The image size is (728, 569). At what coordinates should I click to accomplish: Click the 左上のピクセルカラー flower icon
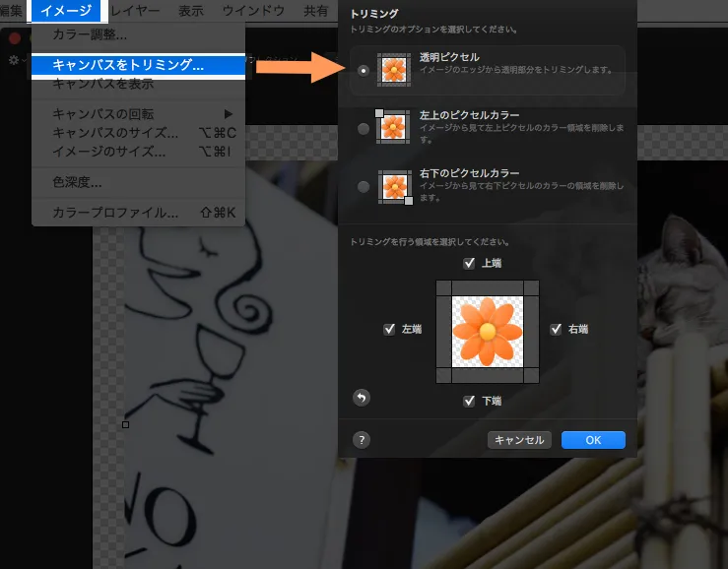(x=393, y=127)
